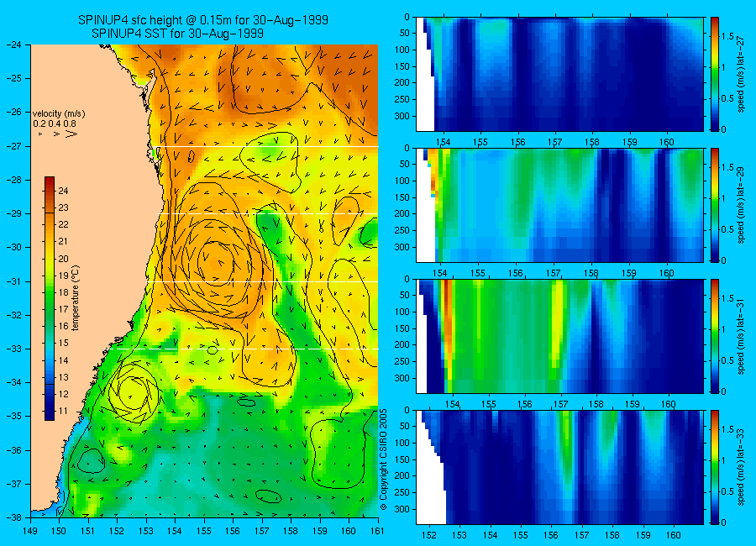Screen dimensions: 756x546
Task: Select the 'speed (m/s) lat=-27' colorbar label
Action: (x=741, y=74)
